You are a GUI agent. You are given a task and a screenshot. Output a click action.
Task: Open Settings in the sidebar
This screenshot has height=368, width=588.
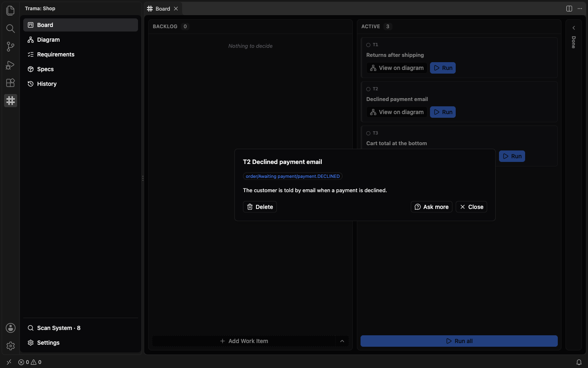click(80, 343)
